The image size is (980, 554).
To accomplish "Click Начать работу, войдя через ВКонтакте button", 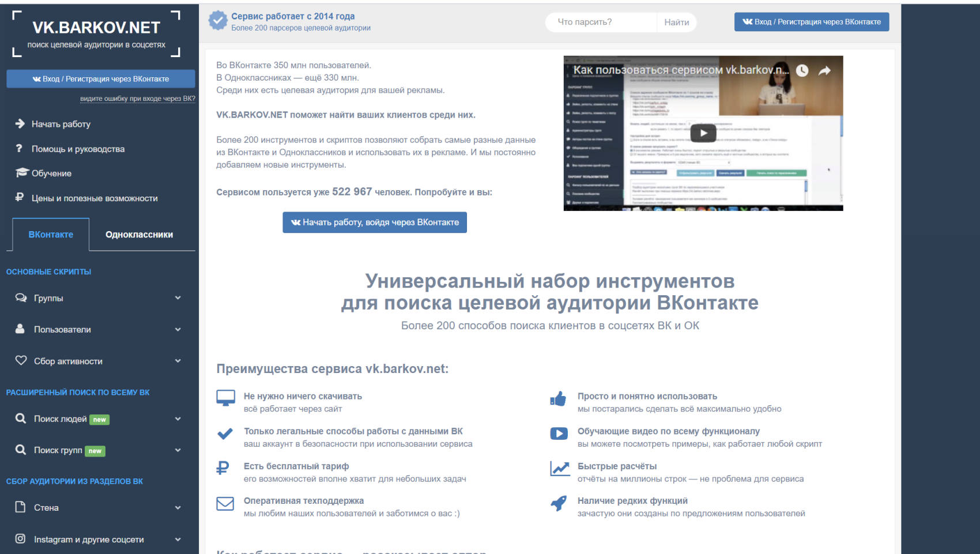I will click(375, 223).
